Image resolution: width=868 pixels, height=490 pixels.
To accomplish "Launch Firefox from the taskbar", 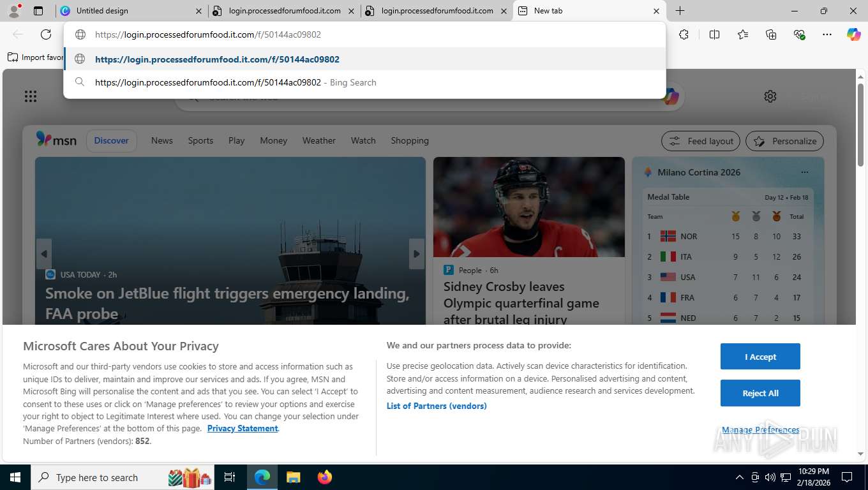I will click(x=325, y=477).
